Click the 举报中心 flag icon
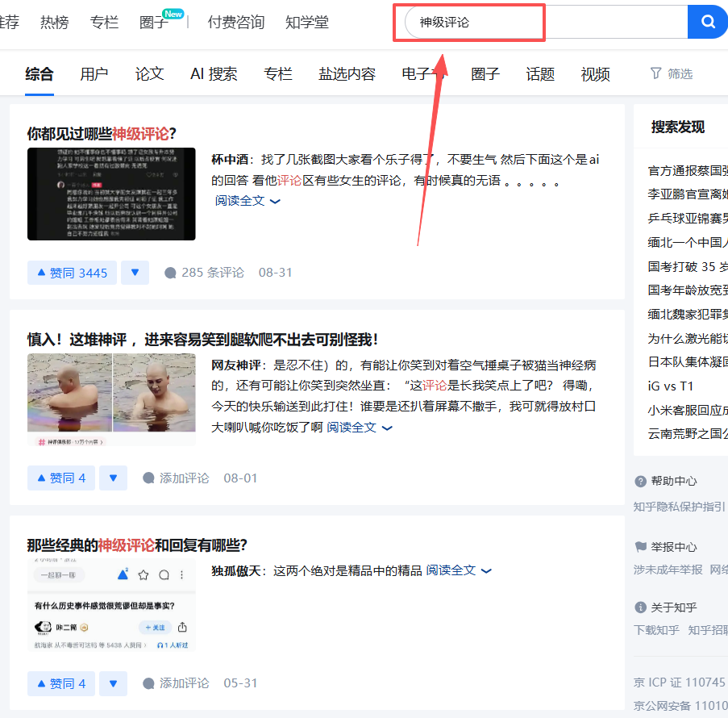Screen dimensions: 728x718 pyautogui.click(x=642, y=546)
